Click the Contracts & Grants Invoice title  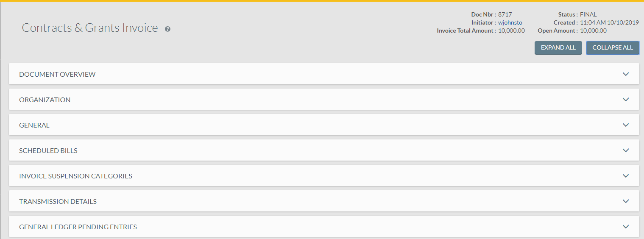click(90, 28)
